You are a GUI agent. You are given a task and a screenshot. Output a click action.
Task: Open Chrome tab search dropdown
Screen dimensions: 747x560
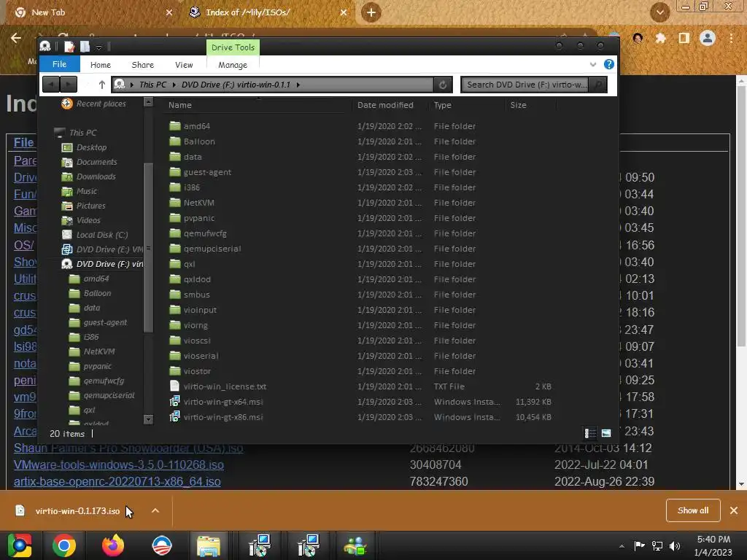point(659,12)
